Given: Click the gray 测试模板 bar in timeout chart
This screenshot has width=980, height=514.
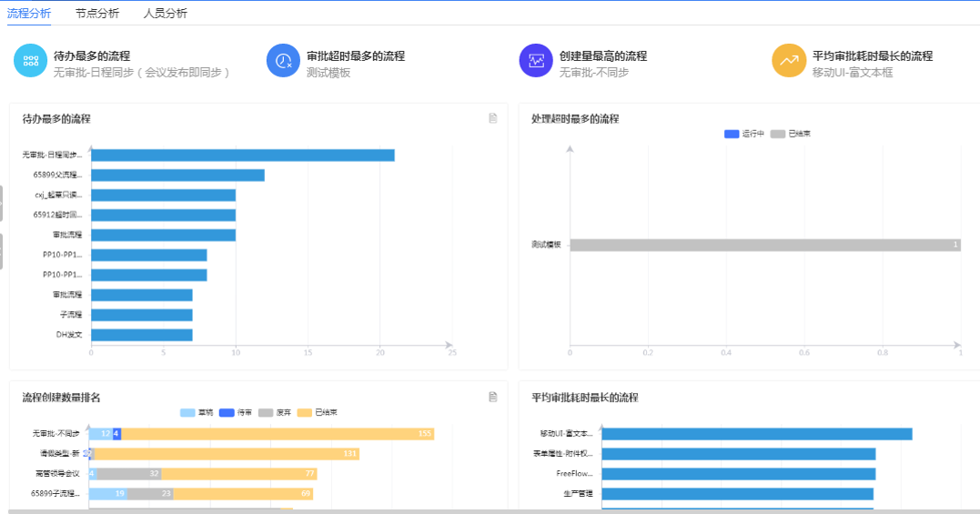Looking at the screenshot, I should point(764,245).
